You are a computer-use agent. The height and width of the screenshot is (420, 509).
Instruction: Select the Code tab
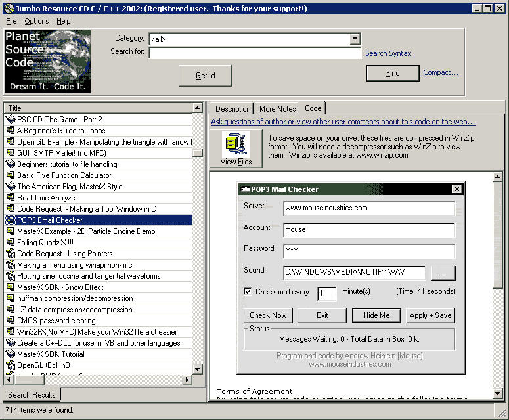(x=313, y=108)
